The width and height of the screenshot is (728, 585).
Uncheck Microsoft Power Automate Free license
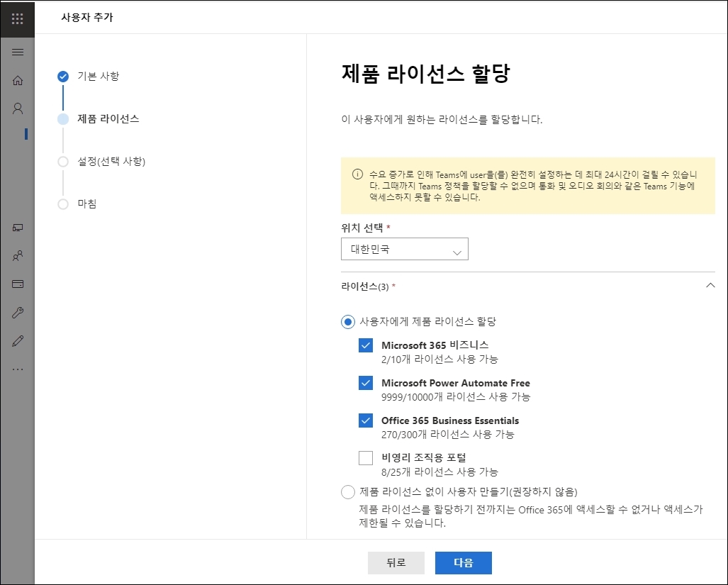pyautogui.click(x=366, y=383)
